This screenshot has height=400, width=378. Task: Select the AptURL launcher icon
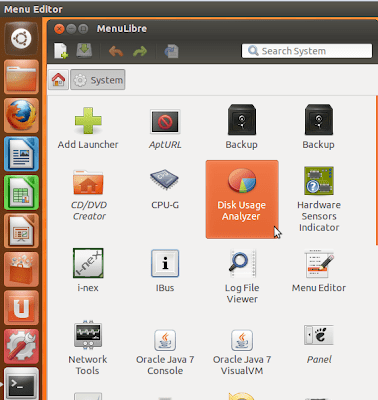(x=165, y=121)
